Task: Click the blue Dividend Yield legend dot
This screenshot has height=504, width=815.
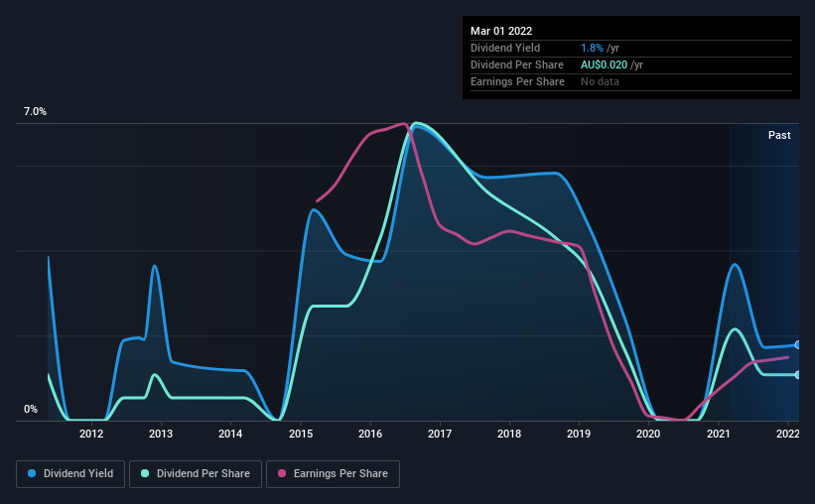Action: [32, 473]
